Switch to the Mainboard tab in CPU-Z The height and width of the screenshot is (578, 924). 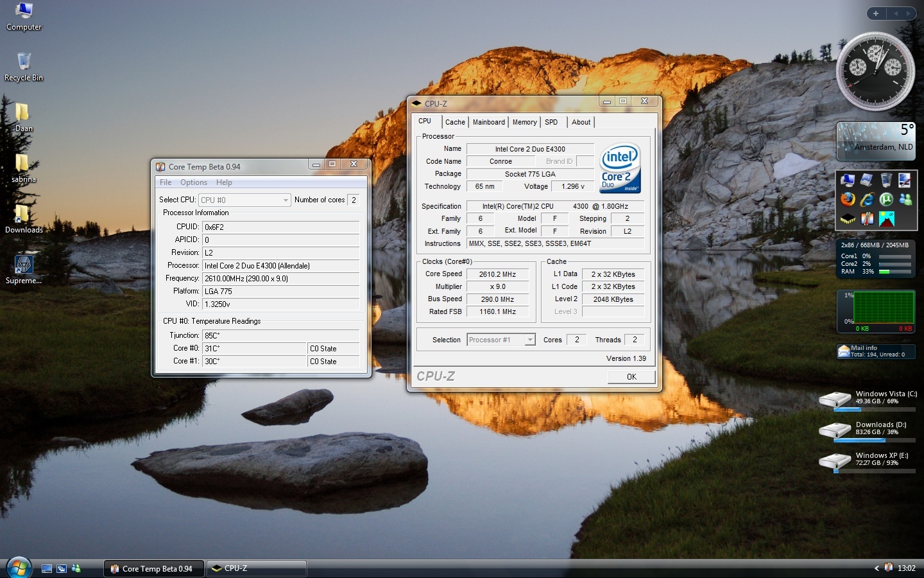[489, 122]
